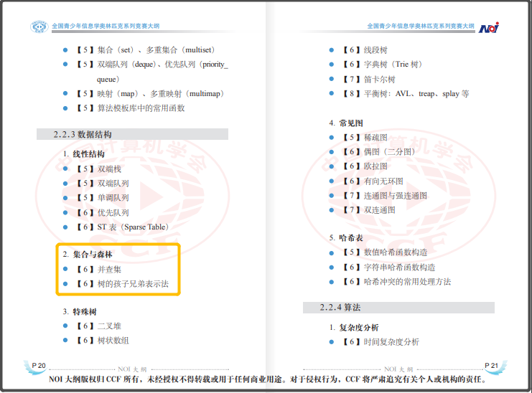Click the item '数值哈希函数构造'

396,252
